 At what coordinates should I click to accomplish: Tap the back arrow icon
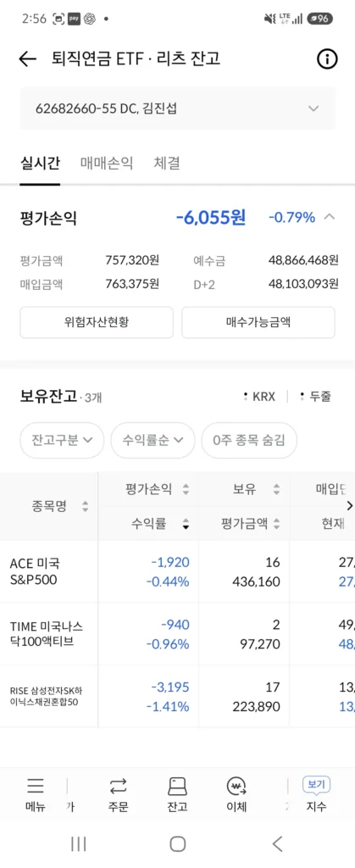[27, 58]
